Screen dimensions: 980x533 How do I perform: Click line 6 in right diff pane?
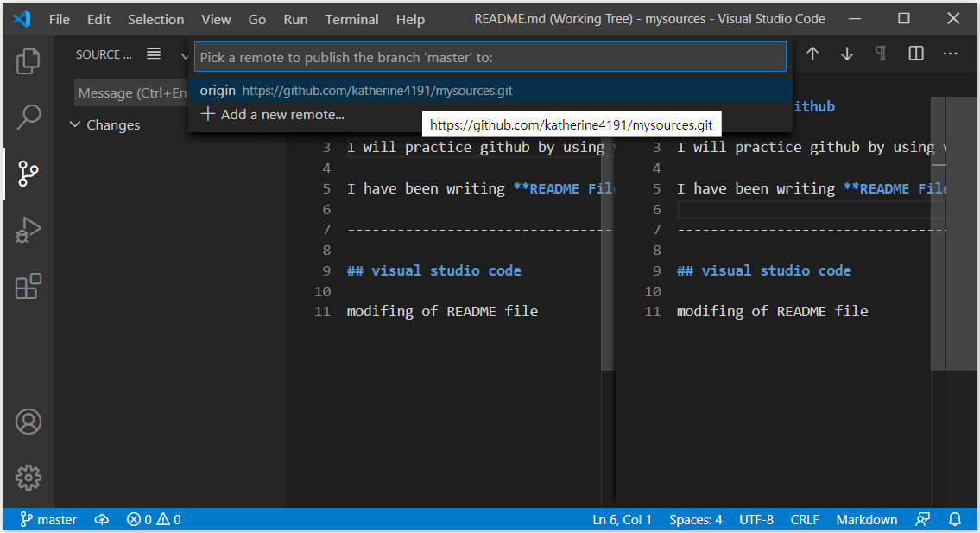(811, 210)
